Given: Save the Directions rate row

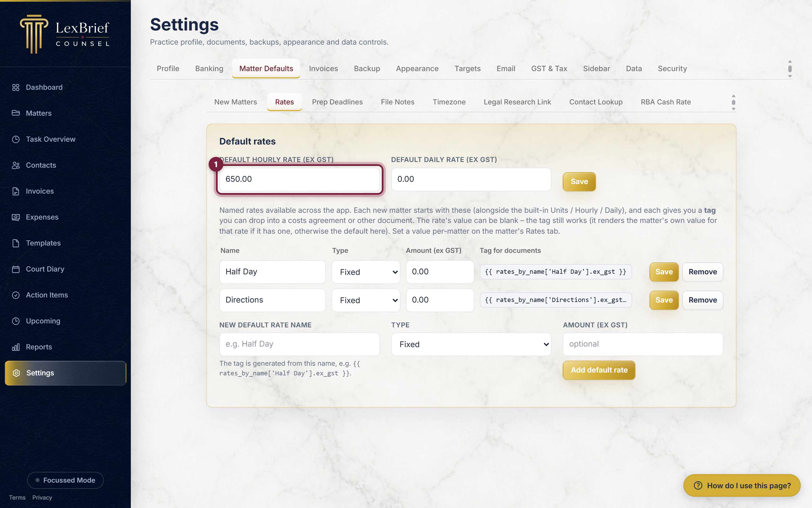Looking at the screenshot, I should (664, 300).
